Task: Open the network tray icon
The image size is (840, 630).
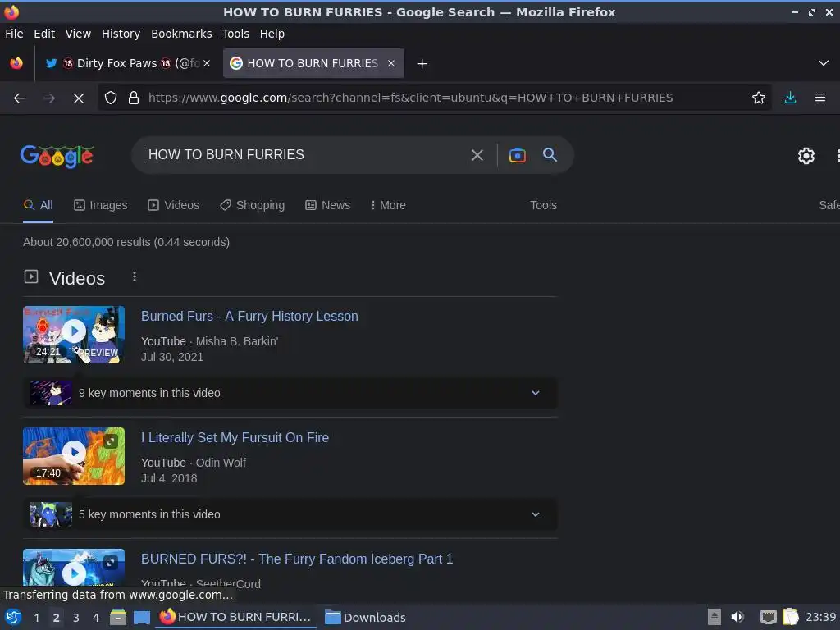Action: pyautogui.click(x=768, y=617)
